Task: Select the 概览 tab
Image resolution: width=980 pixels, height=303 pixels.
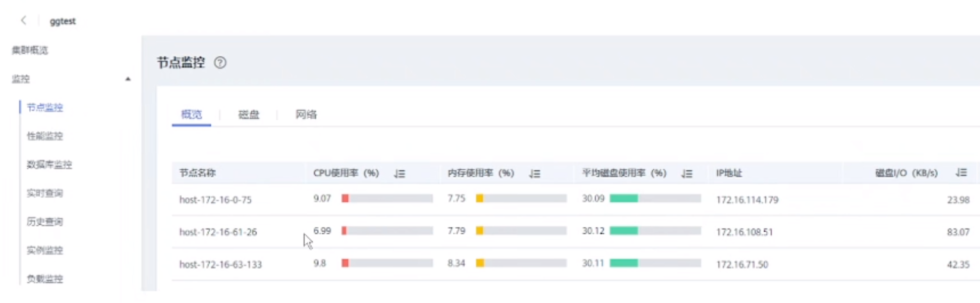Action: (x=191, y=115)
